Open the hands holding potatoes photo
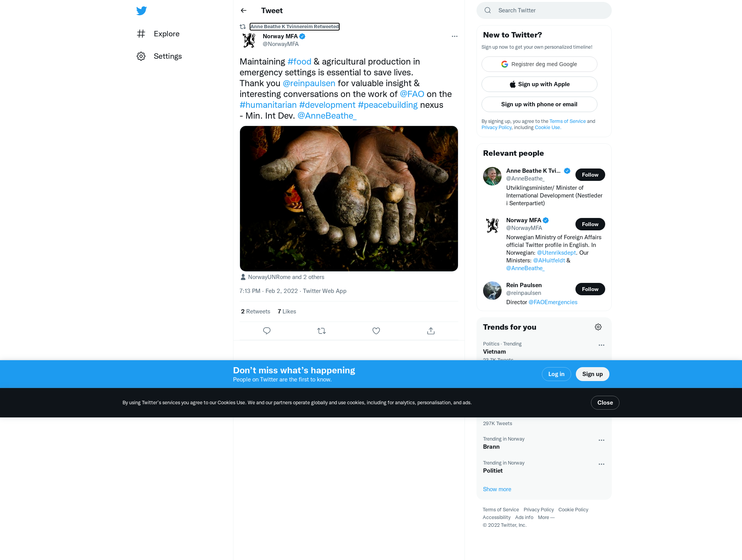The width and height of the screenshot is (742, 560). tap(349, 199)
